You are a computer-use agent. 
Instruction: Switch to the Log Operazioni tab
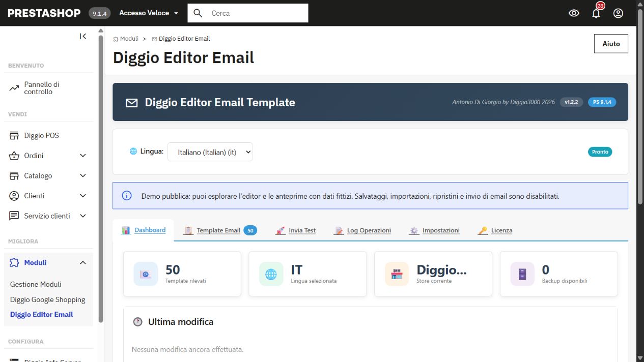click(x=362, y=230)
